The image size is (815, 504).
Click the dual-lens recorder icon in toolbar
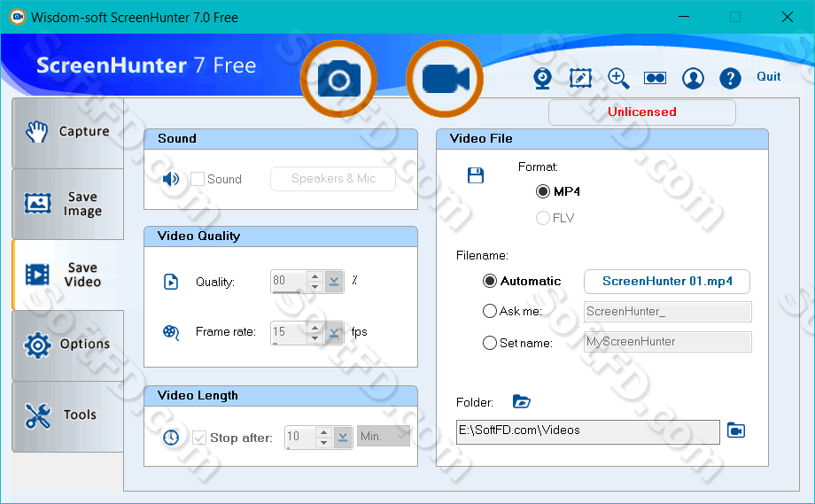[x=655, y=79]
